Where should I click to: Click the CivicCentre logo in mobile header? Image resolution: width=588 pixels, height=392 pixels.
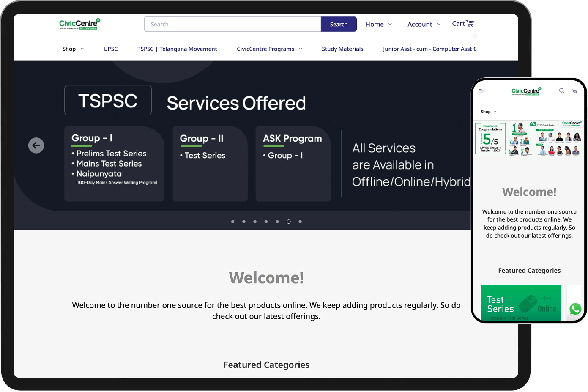526,91
